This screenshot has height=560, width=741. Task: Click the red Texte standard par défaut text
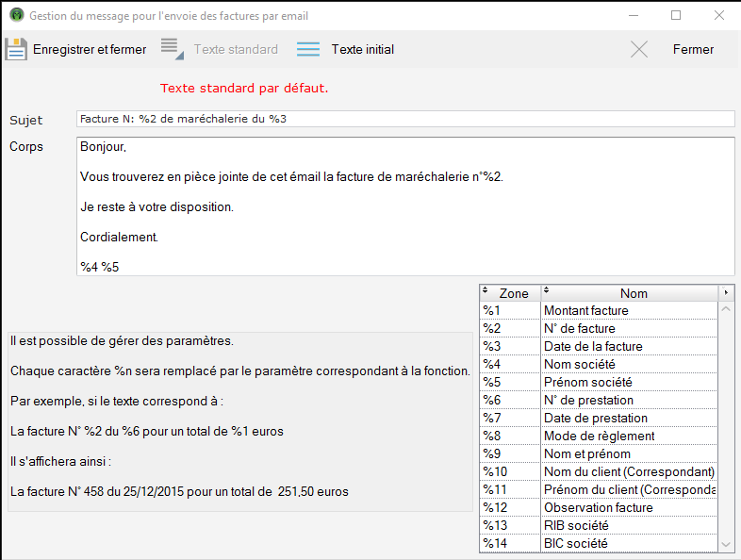tap(244, 89)
